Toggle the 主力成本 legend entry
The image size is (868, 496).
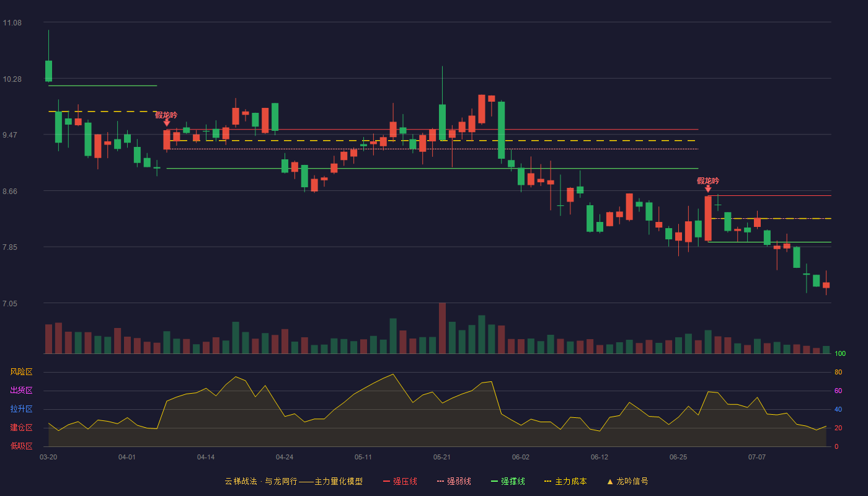[x=565, y=481]
